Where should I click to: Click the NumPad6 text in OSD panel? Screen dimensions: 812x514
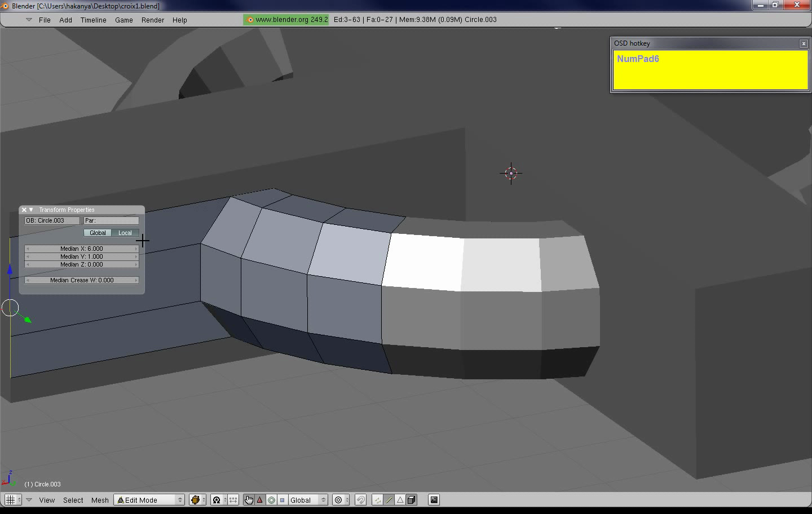point(638,59)
